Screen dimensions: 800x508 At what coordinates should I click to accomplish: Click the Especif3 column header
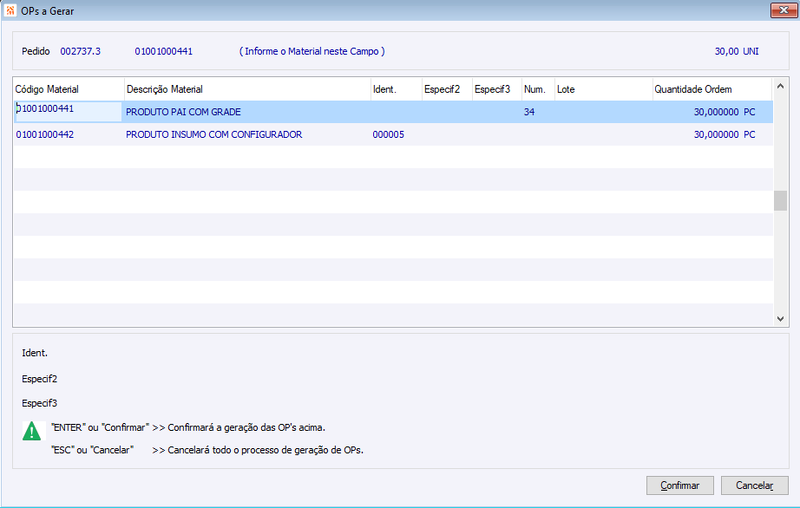click(x=497, y=89)
